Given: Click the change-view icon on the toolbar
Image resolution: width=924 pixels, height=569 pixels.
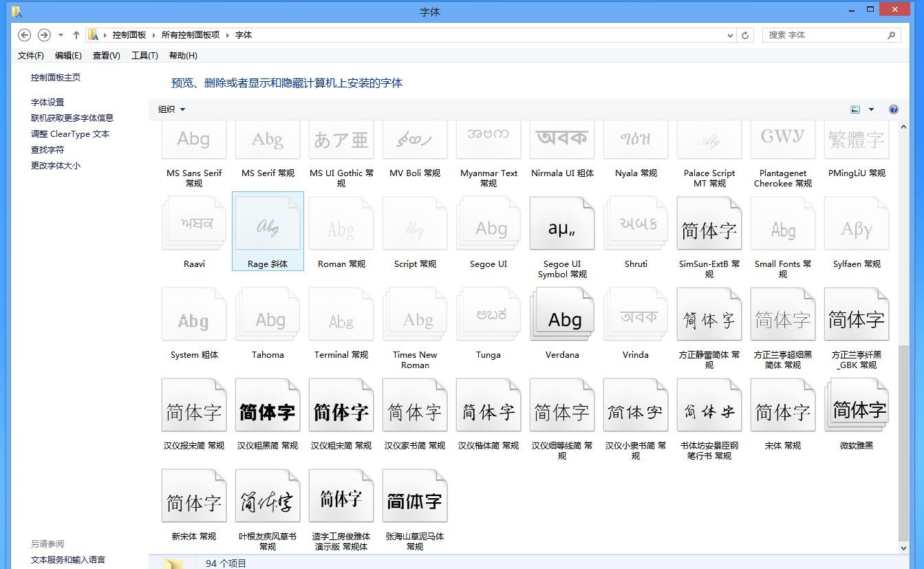Looking at the screenshot, I should (x=855, y=109).
